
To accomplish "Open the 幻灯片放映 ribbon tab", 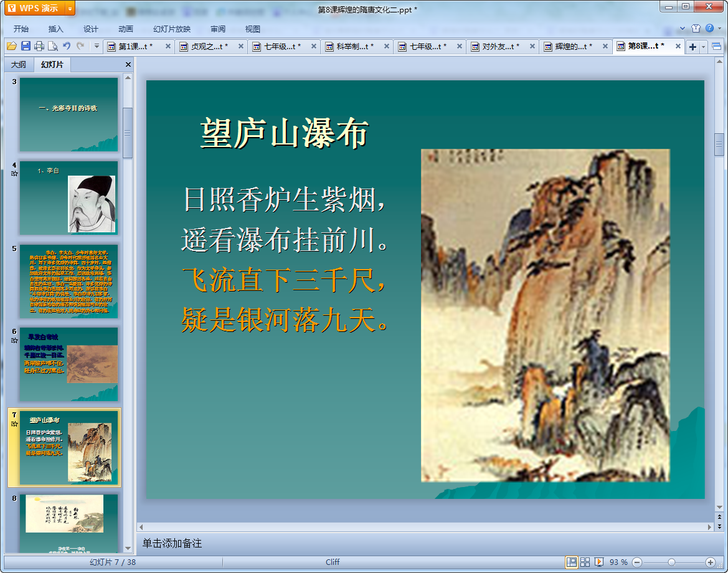I will click(172, 29).
